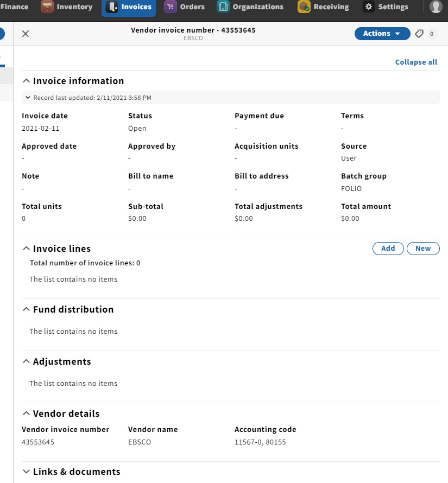448x483 pixels.
Task: Go to Settings in navigation bar
Action: [393, 7]
